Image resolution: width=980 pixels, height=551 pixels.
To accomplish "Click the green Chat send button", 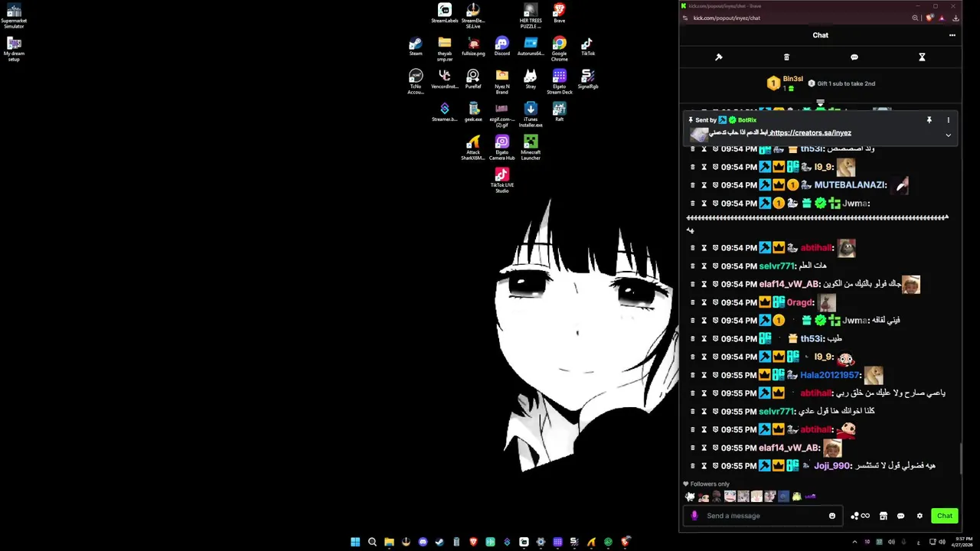I will [945, 516].
